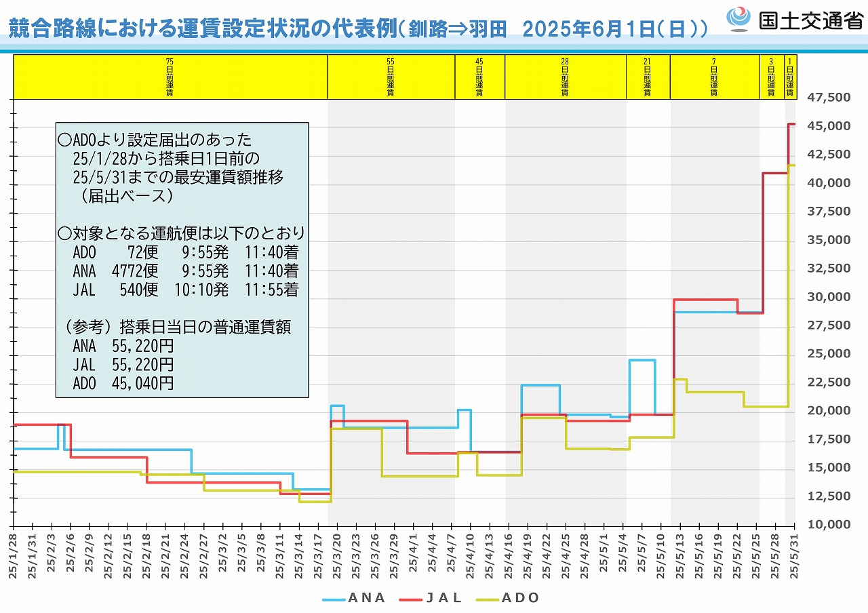868x613 pixels.
Task: Click the blue ANA legend entry
Action: [x=353, y=598]
